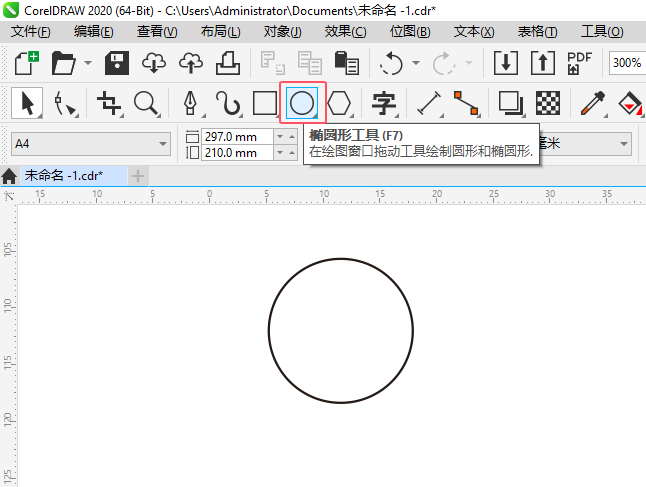Image resolution: width=646 pixels, height=487 pixels.
Task: Add new document with plus tab
Action: tap(138, 176)
